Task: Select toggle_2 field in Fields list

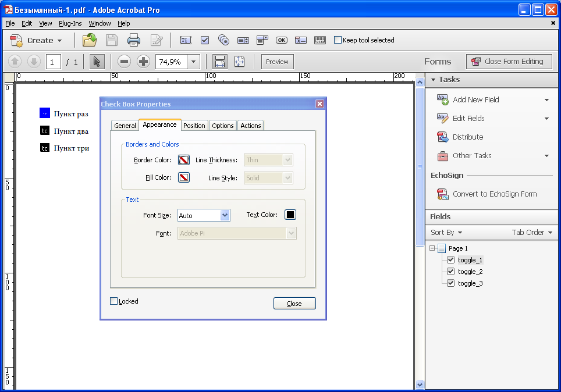Action: [470, 272]
